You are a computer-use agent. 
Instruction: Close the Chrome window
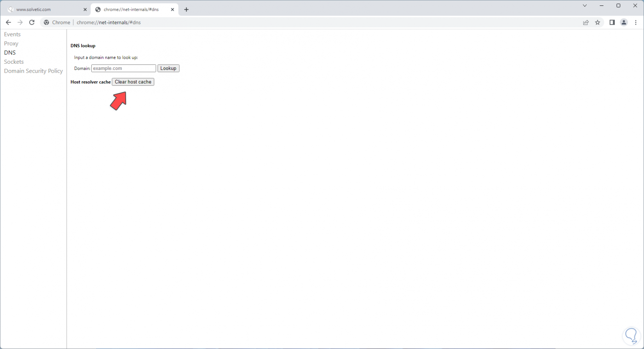tap(635, 5)
